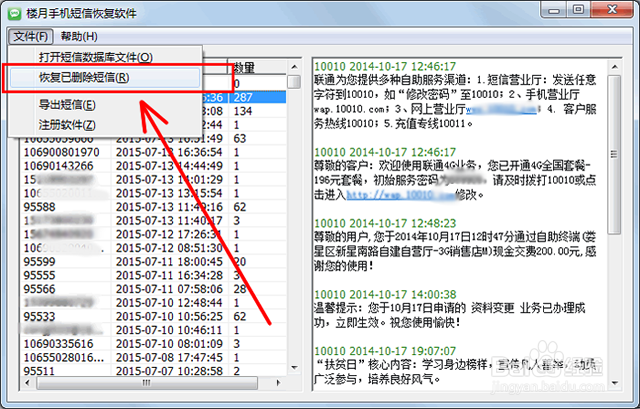The width and height of the screenshot is (640, 409).
Task: Minimize the SMS recovery window
Action: click(x=554, y=9)
